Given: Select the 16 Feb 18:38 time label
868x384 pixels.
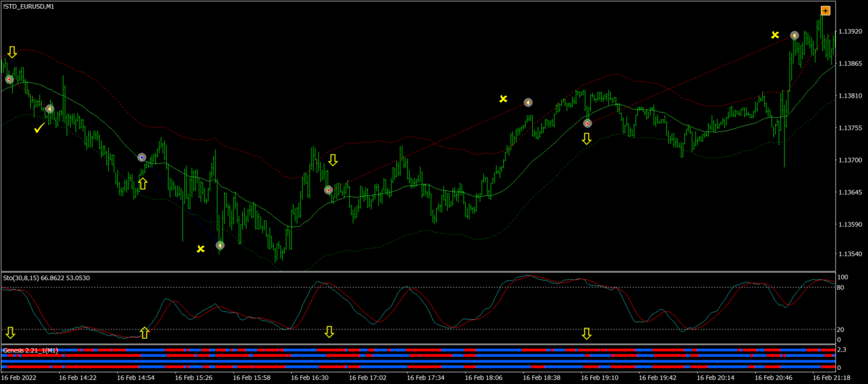Looking at the screenshot, I should click(x=542, y=378).
